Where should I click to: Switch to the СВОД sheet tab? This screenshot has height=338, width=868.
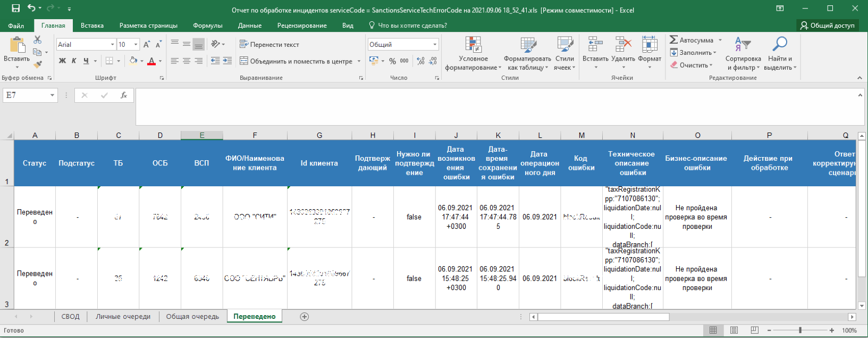click(x=70, y=317)
